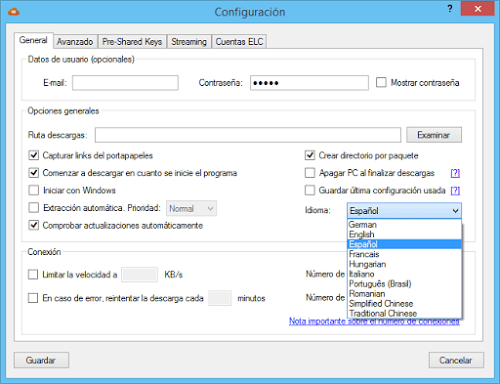Image resolution: width=500 pixels, height=384 pixels.
Task: Click the [?] help link beside Guardar última configuración
Action: pos(455,190)
